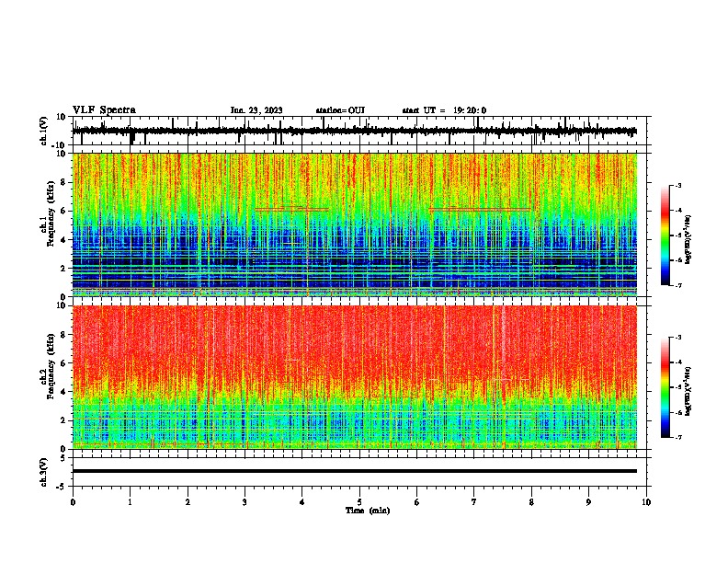Click the "-3" label on ch.1 color bar
728x563 pixels.
click(x=678, y=185)
